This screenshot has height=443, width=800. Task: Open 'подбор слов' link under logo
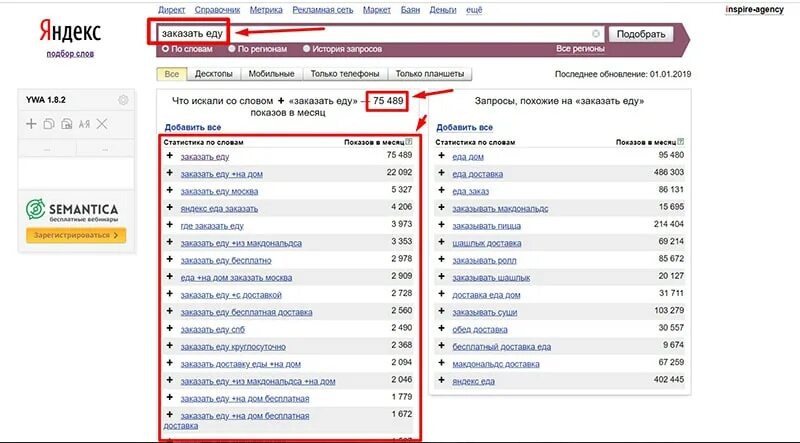[x=70, y=54]
